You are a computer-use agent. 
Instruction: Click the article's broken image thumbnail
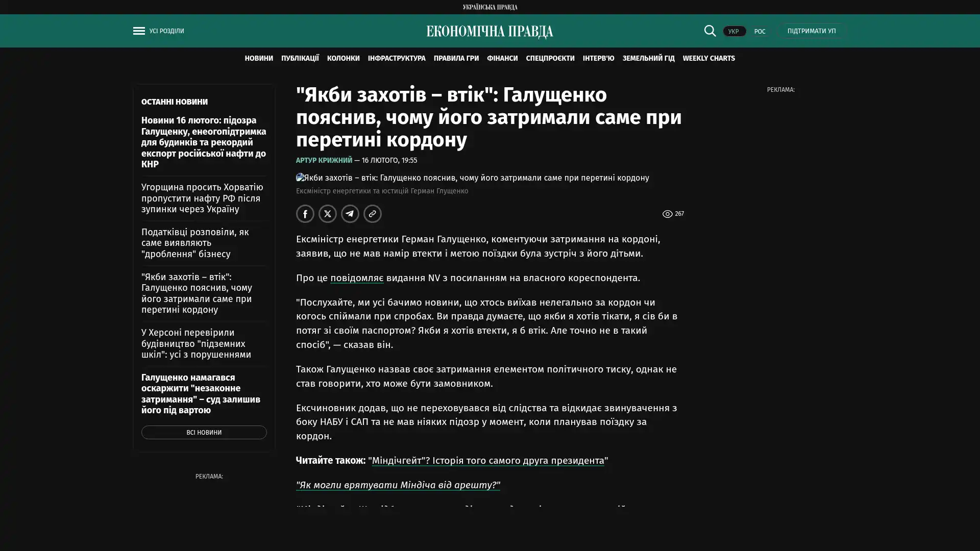tap(301, 178)
